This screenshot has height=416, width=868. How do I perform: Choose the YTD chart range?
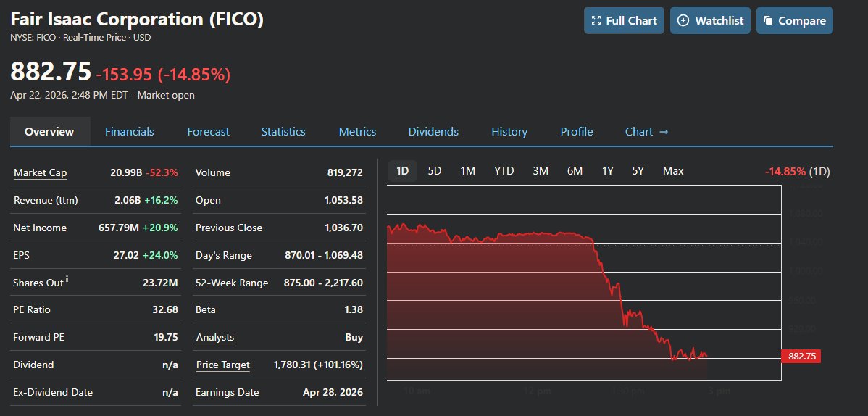504,171
